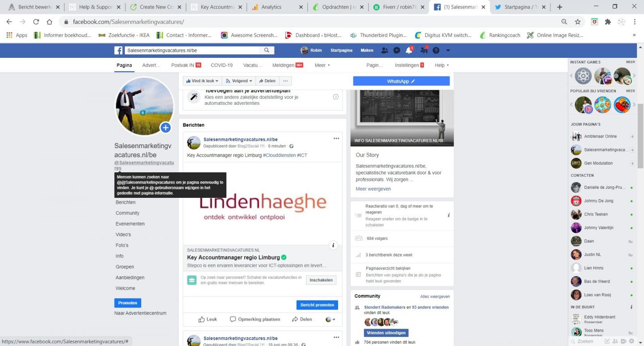644x346 pixels.
Task: Open the Community link in left menu
Action: pyautogui.click(x=127, y=213)
